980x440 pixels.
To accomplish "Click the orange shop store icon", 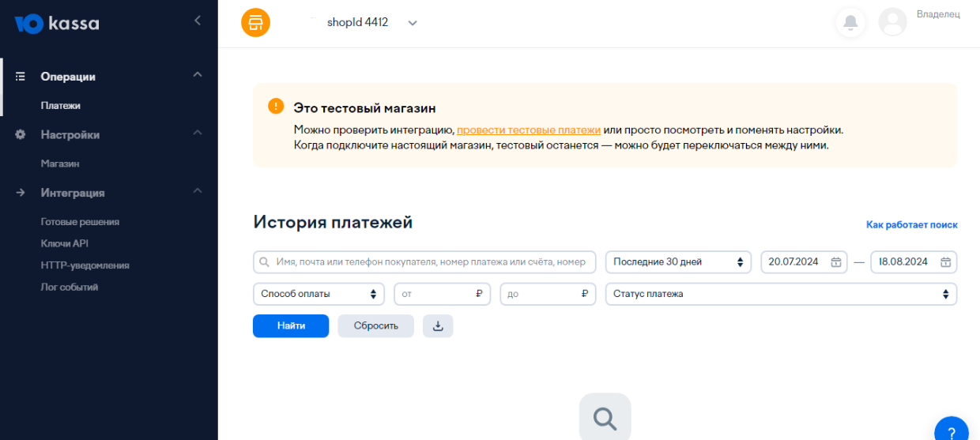I will click(255, 22).
